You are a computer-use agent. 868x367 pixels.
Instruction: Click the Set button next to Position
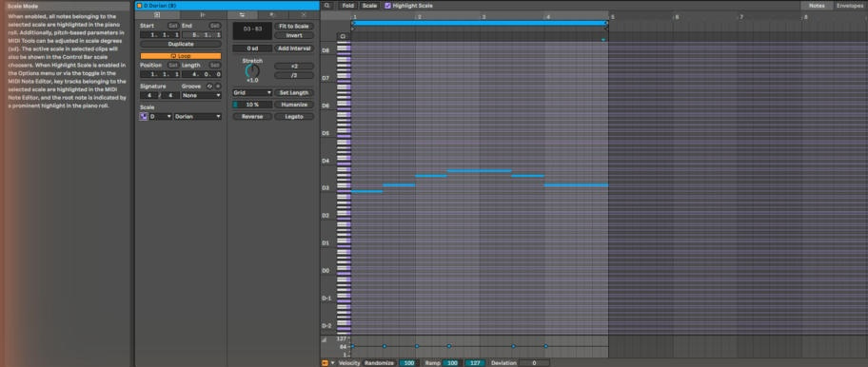172,66
